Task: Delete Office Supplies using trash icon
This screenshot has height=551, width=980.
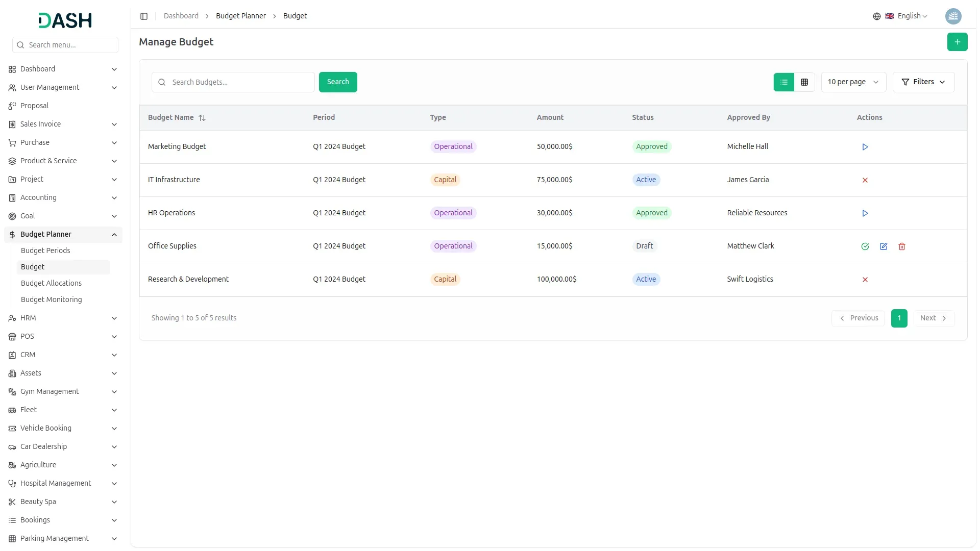Action: click(901, 246)
